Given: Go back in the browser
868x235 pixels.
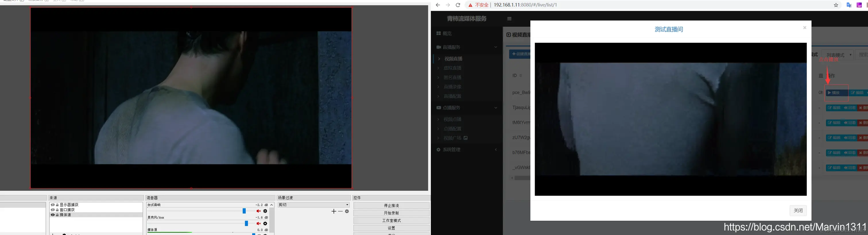Looking at the screenshot, I should coord(438,5).
